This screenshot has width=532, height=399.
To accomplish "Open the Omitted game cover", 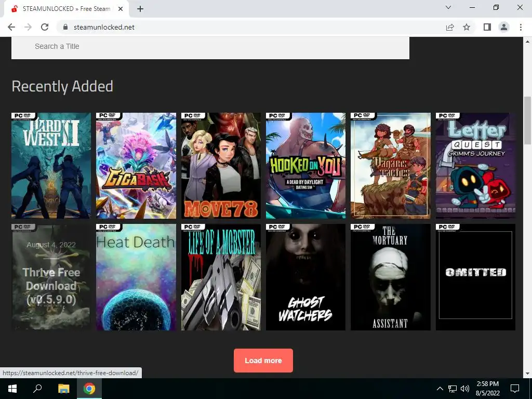I will [476, 277].
